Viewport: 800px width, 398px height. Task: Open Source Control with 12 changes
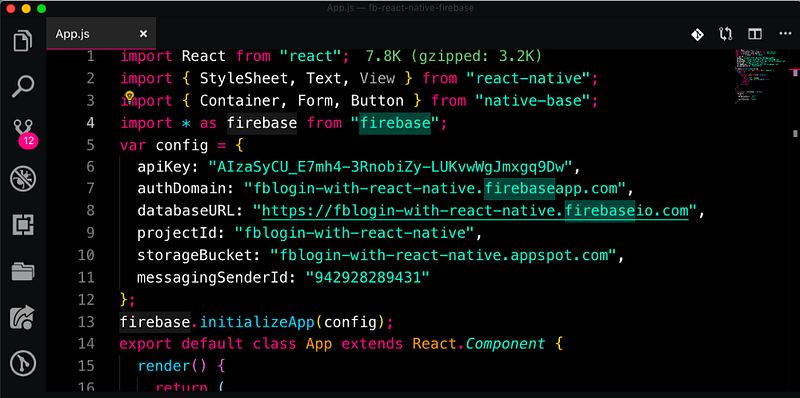click(x=24, y=134)
